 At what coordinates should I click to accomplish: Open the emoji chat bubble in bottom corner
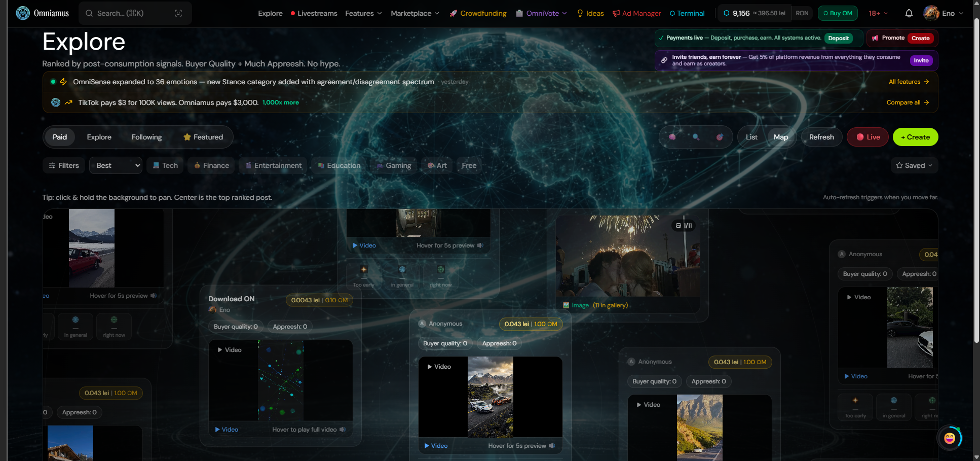(950, 437)
